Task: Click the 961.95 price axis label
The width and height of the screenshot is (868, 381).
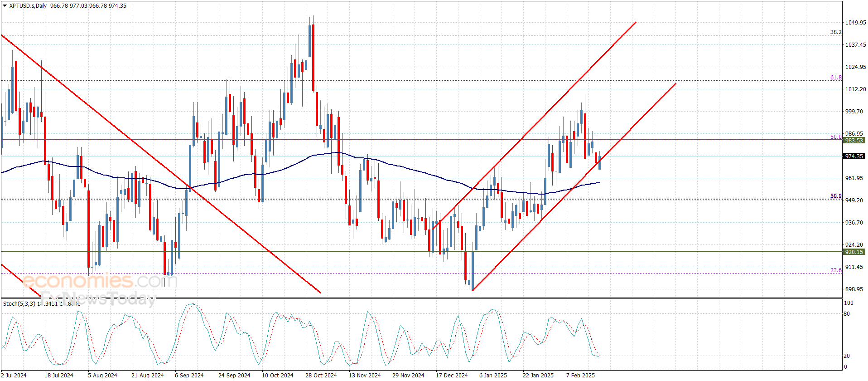Action: point(854,178)
